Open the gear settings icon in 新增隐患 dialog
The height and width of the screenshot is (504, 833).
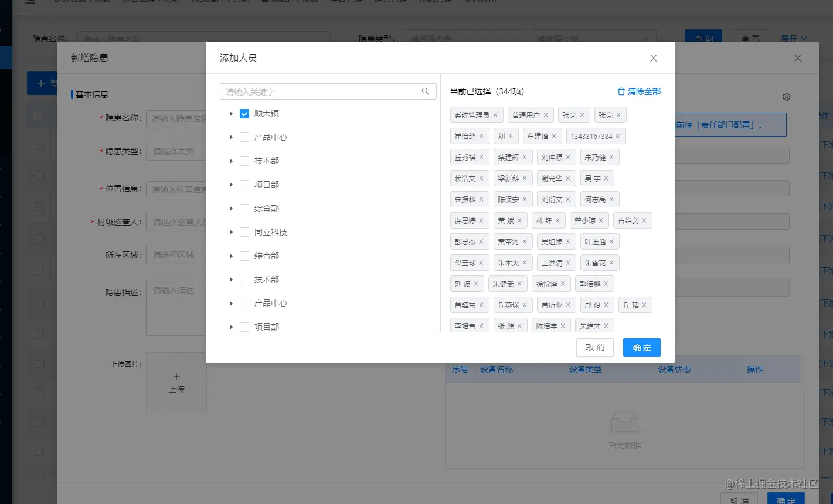(x=787, y=97)
